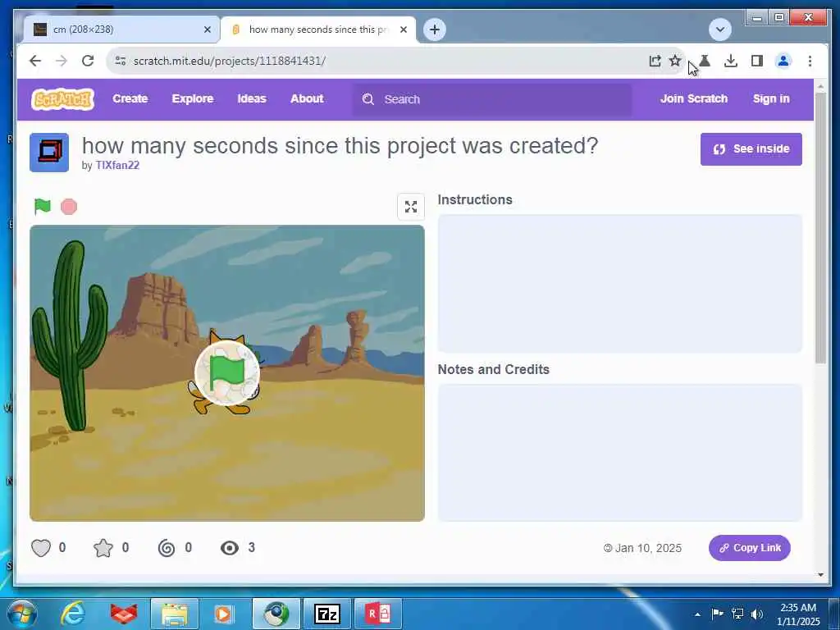
Task: Click See inside button
Action: click(x=751, y=149)
